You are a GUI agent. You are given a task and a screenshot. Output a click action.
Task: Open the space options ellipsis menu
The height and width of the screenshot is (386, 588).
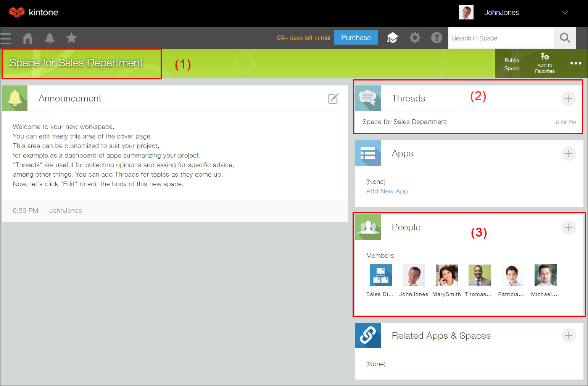coord(575,63)
